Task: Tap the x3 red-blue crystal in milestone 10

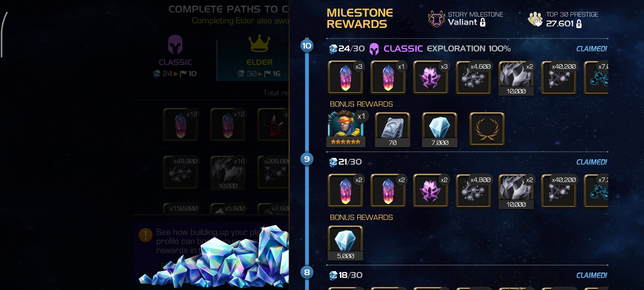Action: click(345, 78)
